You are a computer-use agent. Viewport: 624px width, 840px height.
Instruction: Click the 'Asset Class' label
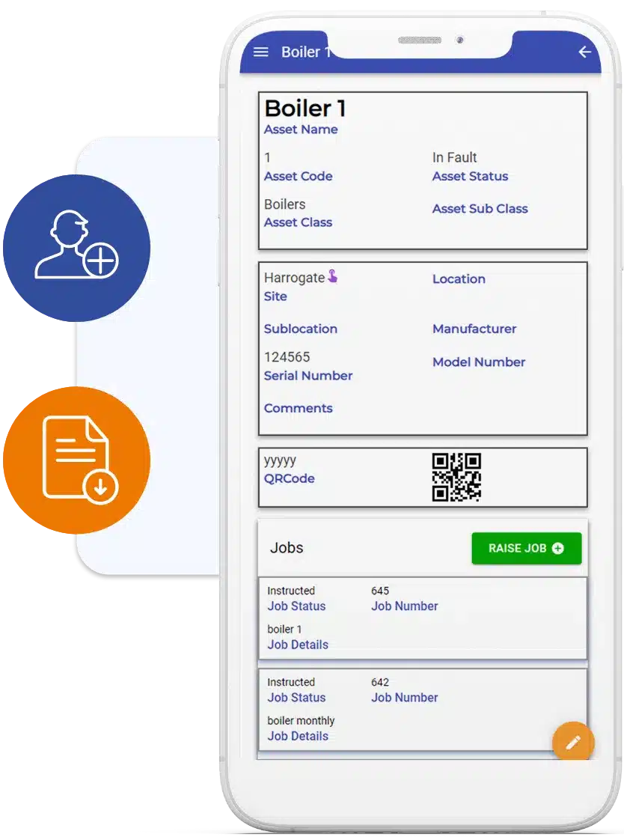(298, 222)
